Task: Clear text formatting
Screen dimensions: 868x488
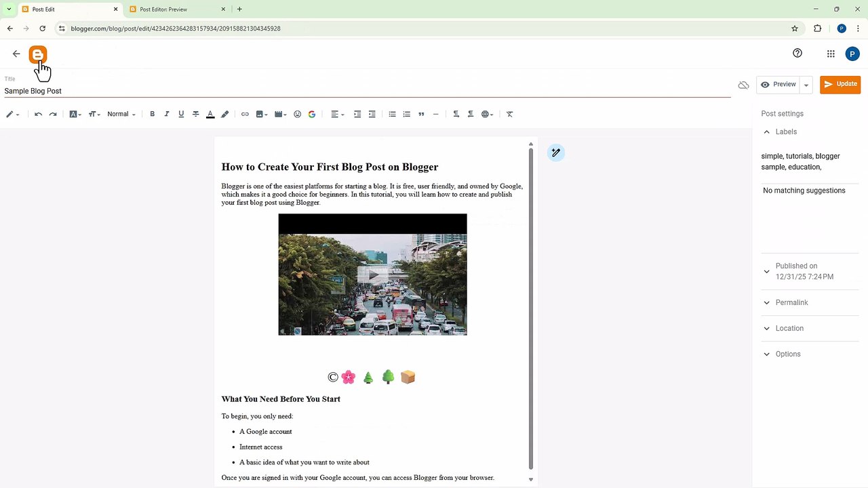Action: pyautogui.click(x=510, y=114)
